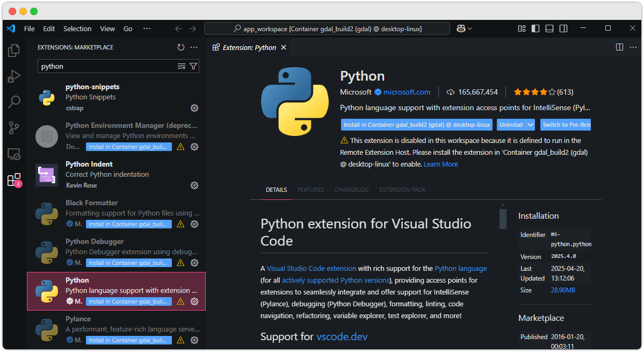644x352 pixels.
Task: Open the Copilot chat dropdown
Action: coord(470,29)
